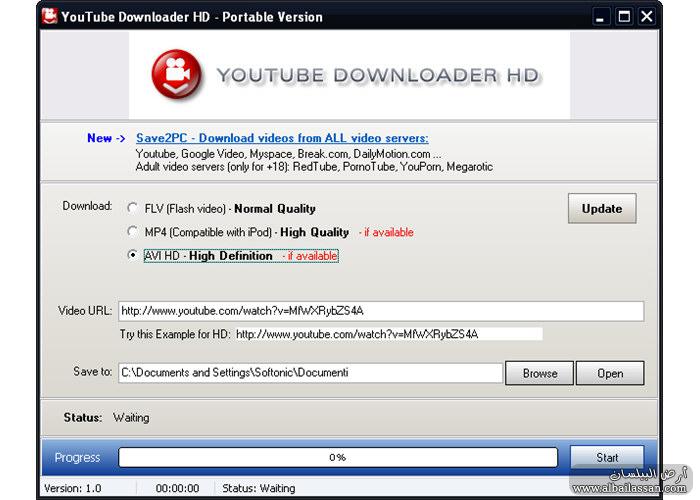Close the YouTube Downloader HD window
This screenshot has width=700, height=500.
646,17
